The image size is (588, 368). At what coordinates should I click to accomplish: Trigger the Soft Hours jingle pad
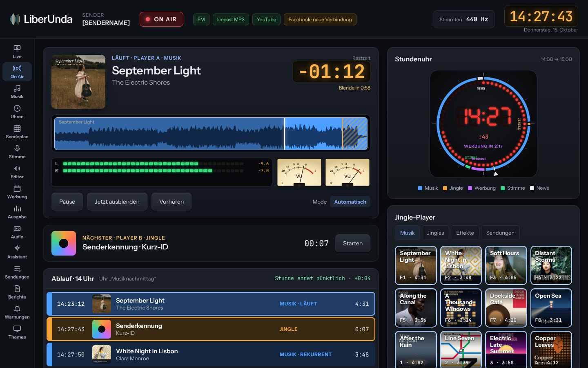pos(506,265)
